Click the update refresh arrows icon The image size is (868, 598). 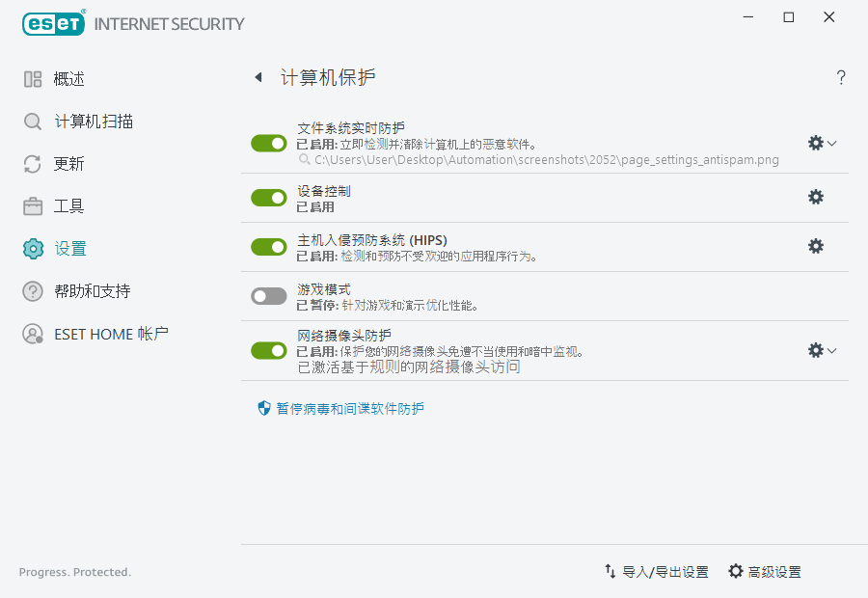click(33, 164)
